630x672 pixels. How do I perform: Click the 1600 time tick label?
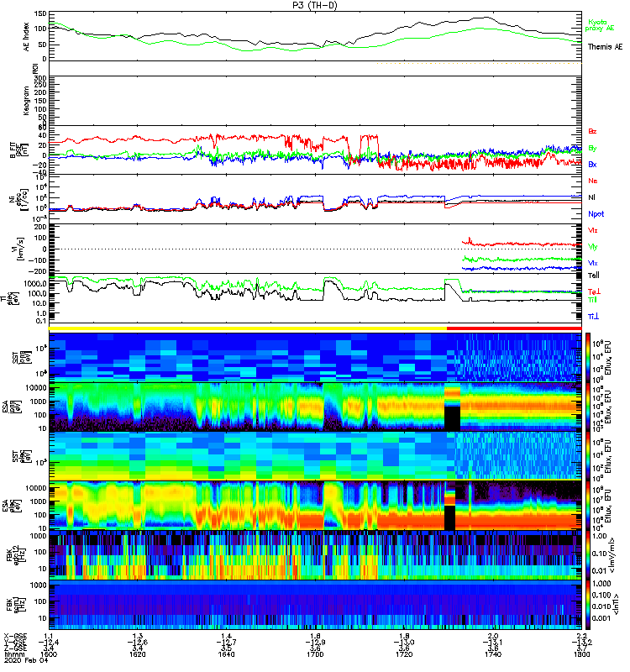click(x=49, y=654)
